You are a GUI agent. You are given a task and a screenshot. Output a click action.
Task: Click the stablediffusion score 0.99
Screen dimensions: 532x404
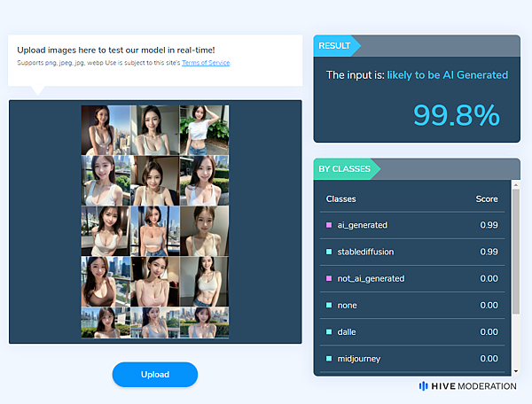point(489,252)
